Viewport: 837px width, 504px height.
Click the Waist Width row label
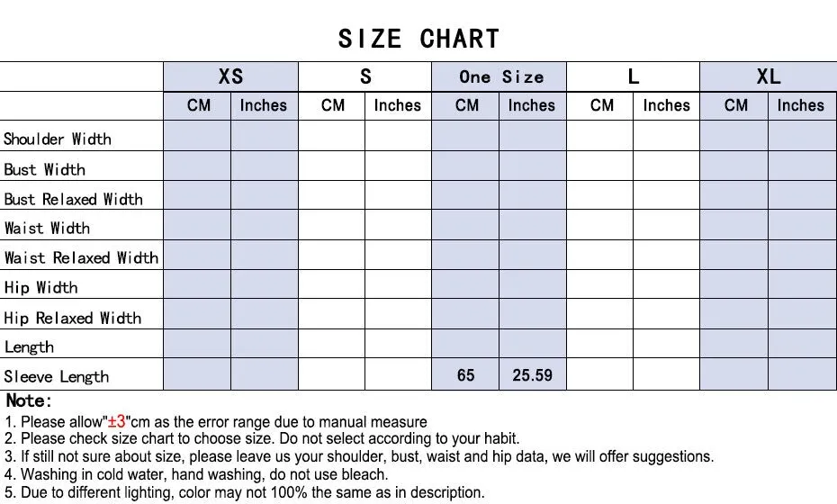click(47, 228)
